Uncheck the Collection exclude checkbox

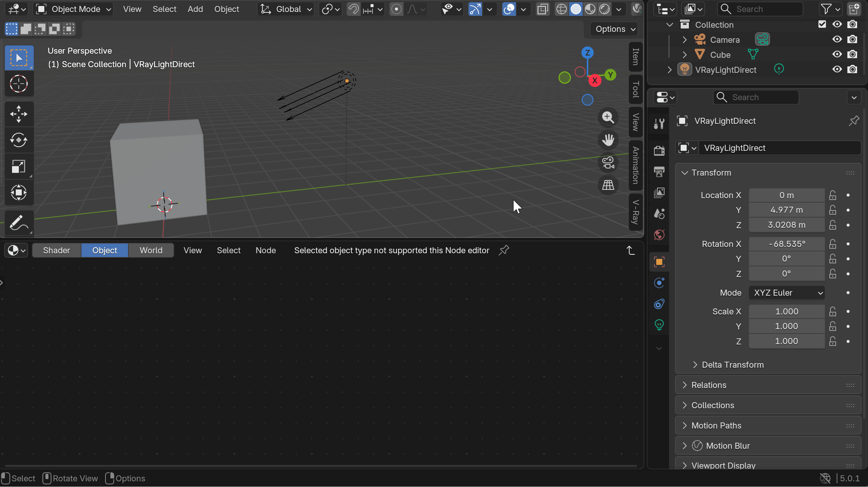pyautogui.click(x=822, y=24)
